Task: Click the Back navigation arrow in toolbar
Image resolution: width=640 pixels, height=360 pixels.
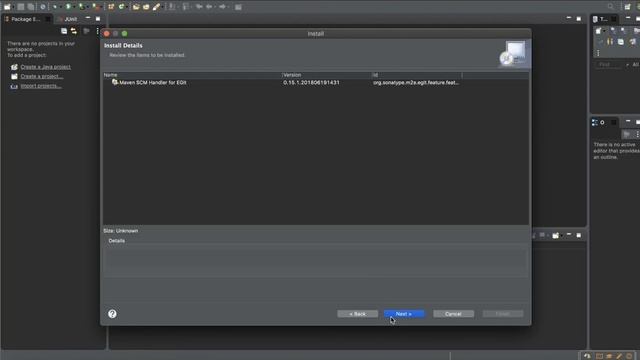Action: click(x=209, y=7)
